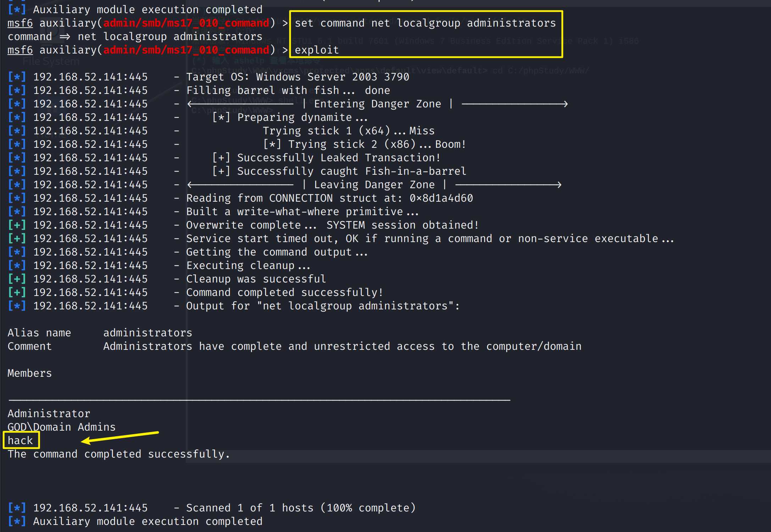Click 'Built a write-what-where primitive...' line
This screenshot has height=532, width=771.
click(x=302, y=212)
